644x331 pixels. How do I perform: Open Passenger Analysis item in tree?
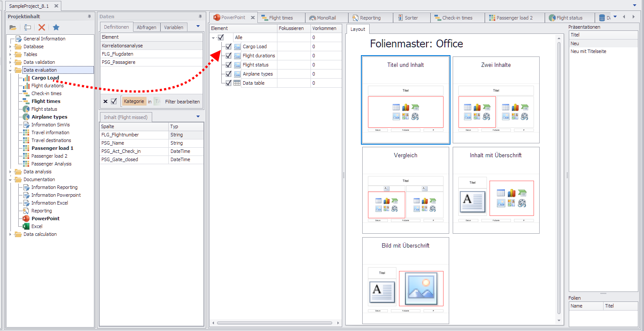(51, 164)
